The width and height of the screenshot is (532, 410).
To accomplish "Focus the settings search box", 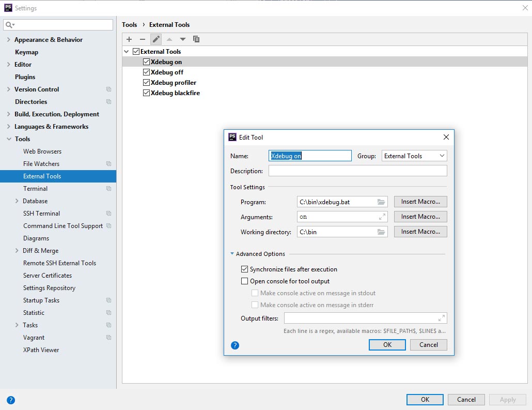I will 58,25.
